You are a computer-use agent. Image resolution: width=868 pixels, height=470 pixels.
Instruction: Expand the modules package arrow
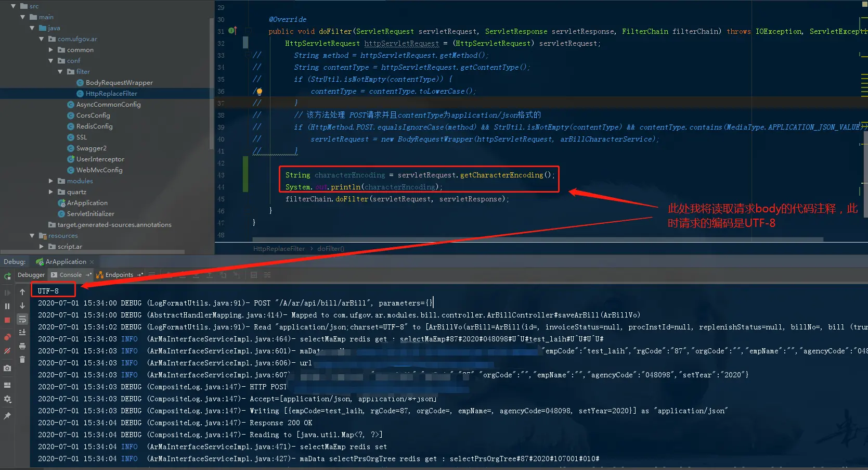pyautogui.click(x=51, y=181)
